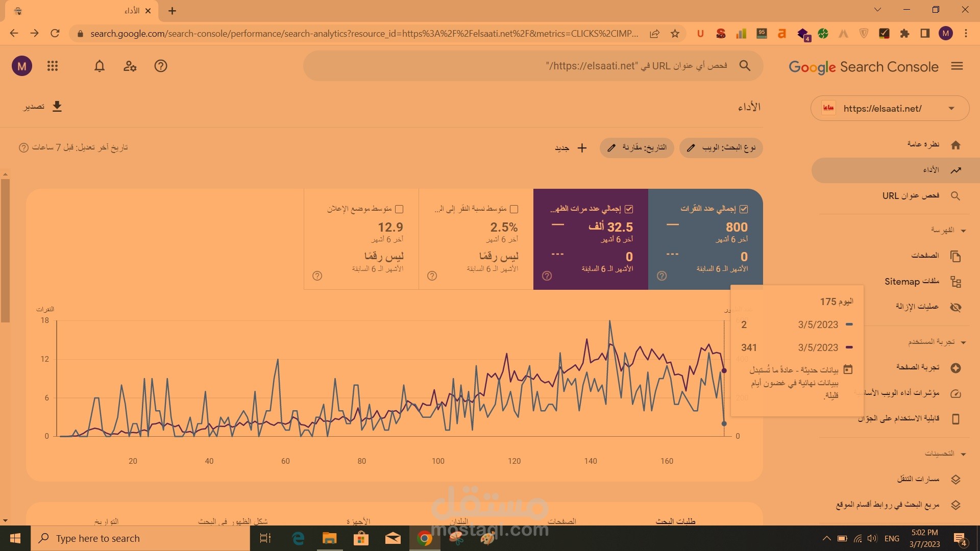Click the export download icon
980x551 pixels.
point(57,106)
